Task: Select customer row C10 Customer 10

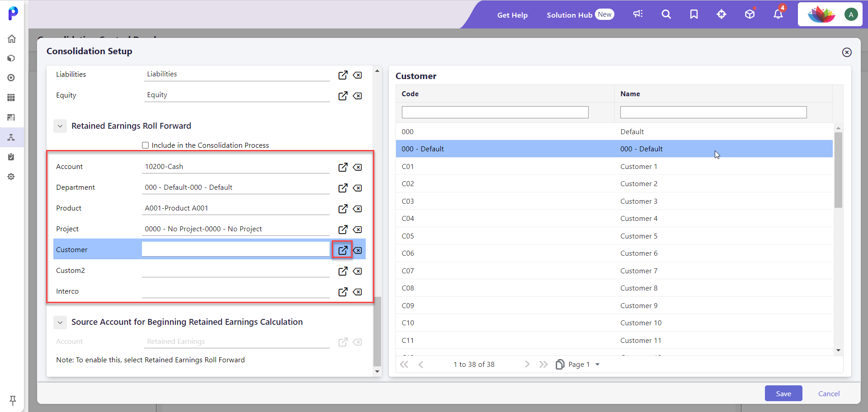Action: click(614, 323)
